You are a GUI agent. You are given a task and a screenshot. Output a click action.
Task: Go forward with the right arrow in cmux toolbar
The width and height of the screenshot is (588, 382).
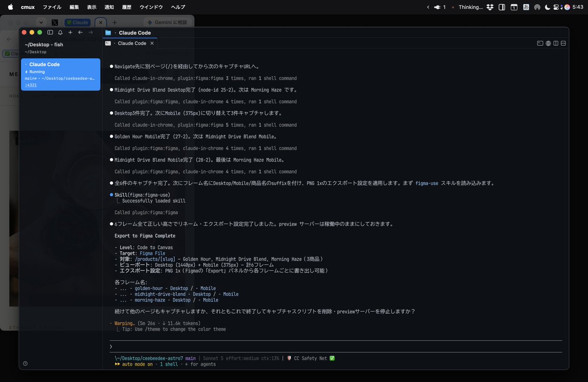pyautogui.click(x=90, y=33)
